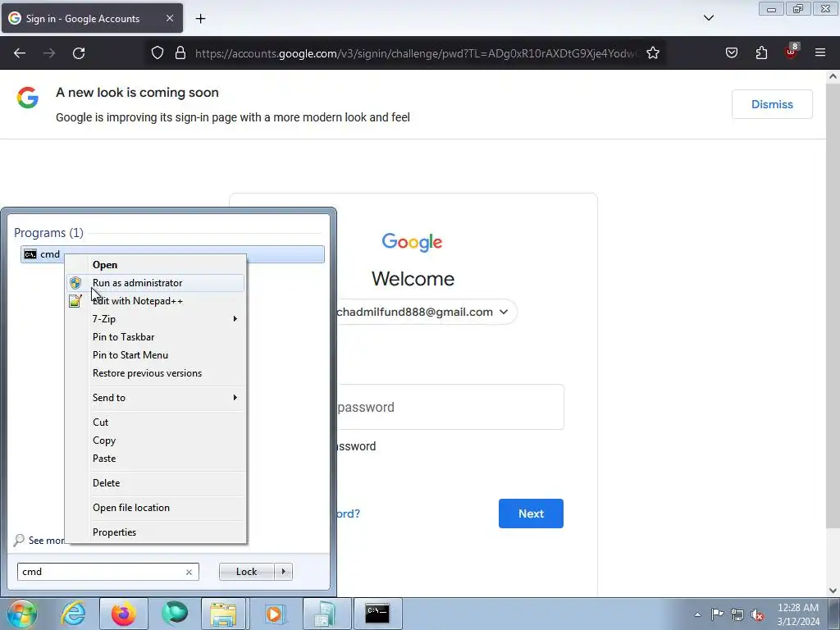
Task: Click the Firefox back arrow button
Action: (20, 53)
